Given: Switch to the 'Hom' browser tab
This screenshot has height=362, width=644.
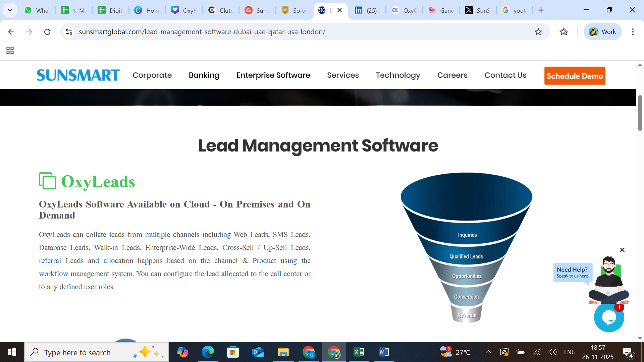Looking at the screenshot, I should [x=147, y=10].
